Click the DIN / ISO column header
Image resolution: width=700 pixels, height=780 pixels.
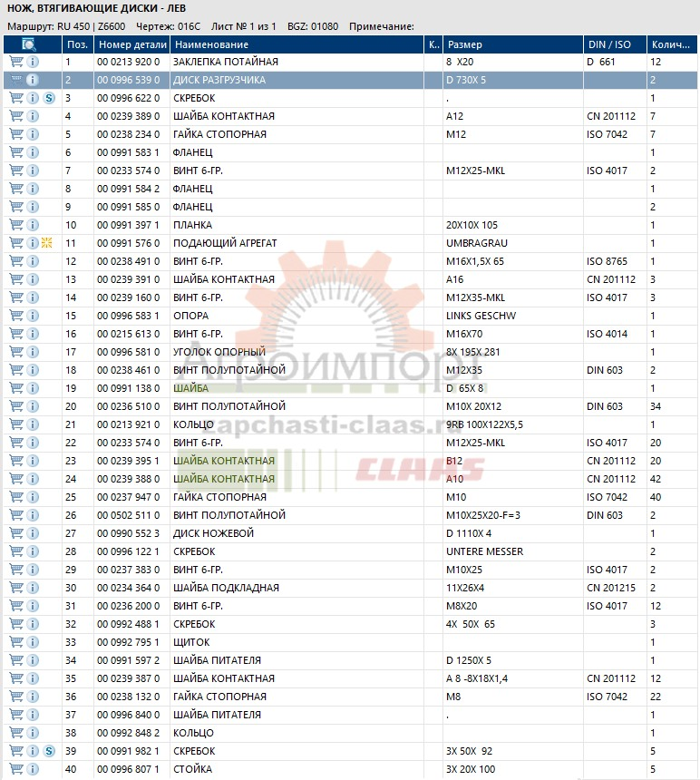click(615, 44)
